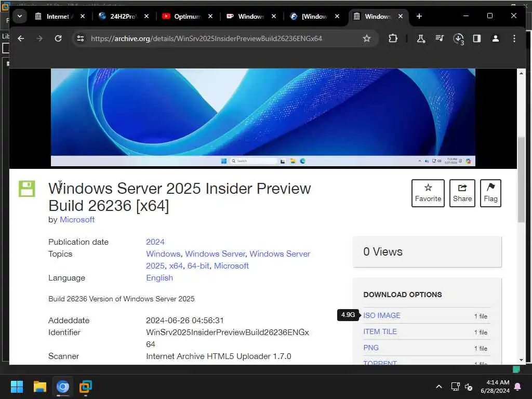The width and height of the screenshot is (532, 399).
Task: Select text Internet Archive HTML5 Uploader 1.7.0
Action: pyautogui.click(x=219, y=356)
